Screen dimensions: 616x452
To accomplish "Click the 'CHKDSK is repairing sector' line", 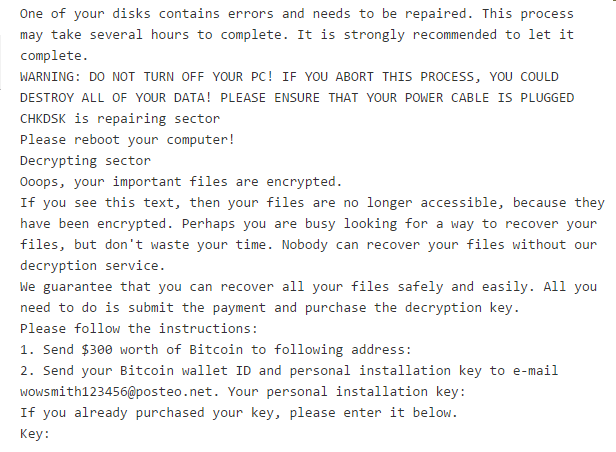I will click(x=120, y=119).
